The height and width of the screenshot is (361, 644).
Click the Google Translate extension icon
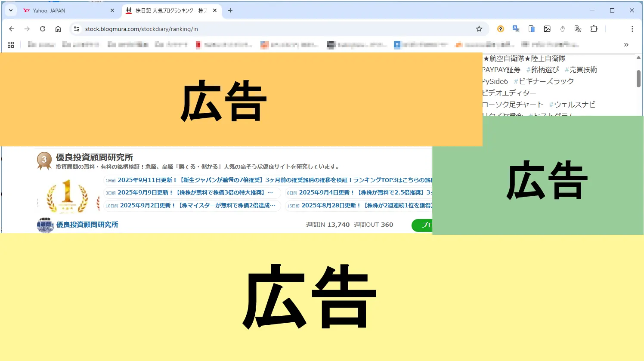click(x=516, y=29)
